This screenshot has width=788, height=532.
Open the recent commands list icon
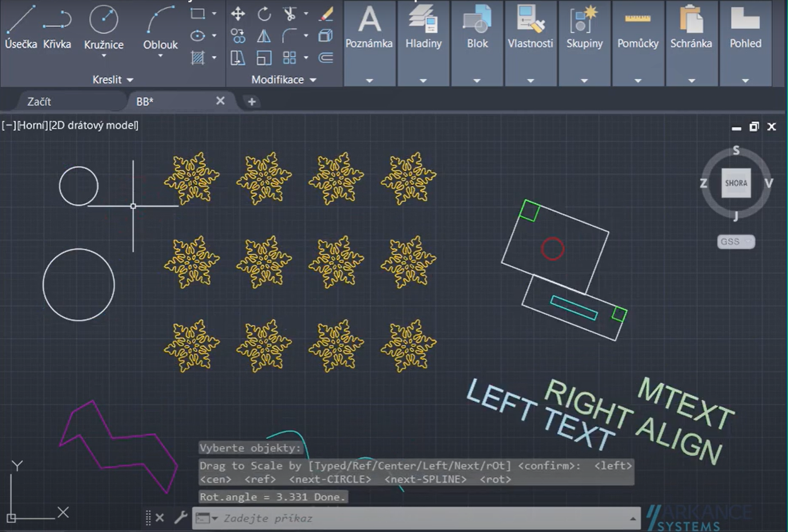[x=206, y=518]
